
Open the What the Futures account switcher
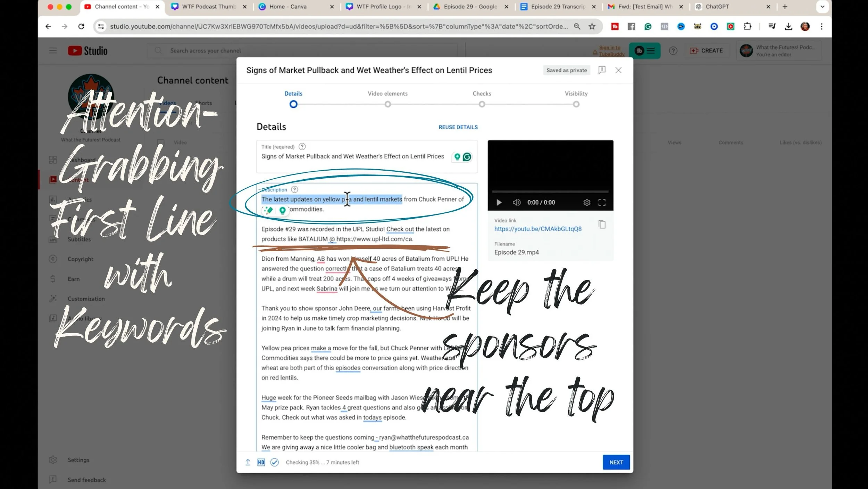(x=779, y=51)
